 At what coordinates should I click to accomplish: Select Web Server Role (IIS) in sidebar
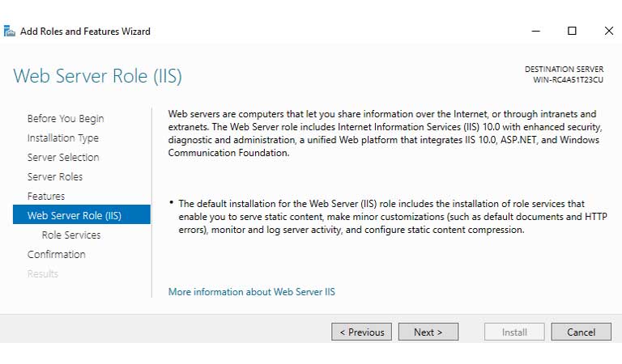point(82,214)
